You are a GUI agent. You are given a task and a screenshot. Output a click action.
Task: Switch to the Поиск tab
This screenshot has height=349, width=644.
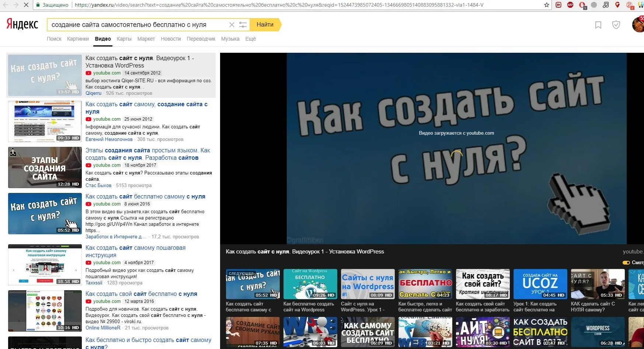54,39
